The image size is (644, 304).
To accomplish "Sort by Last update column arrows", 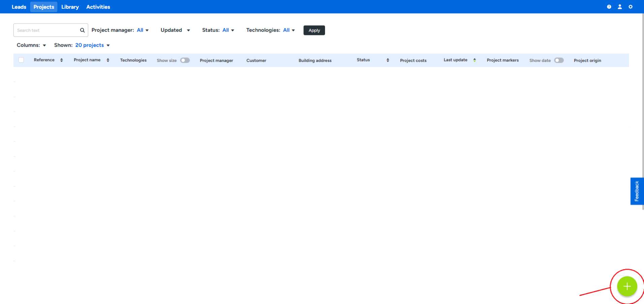I will point(474,60).
